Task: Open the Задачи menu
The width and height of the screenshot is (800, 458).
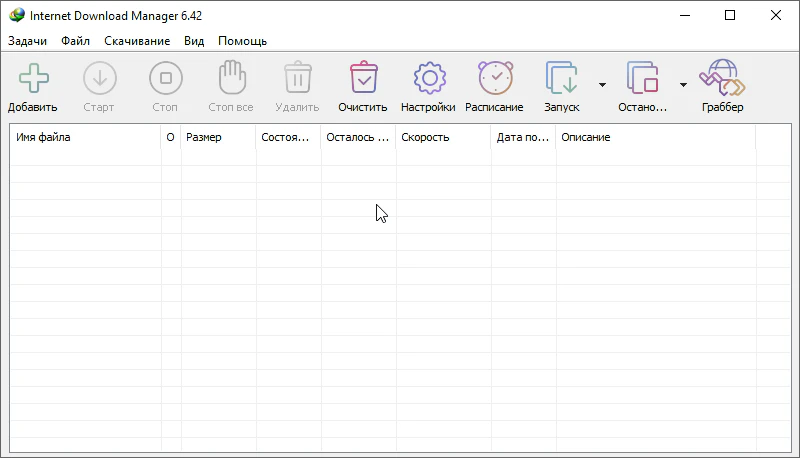Action: click(28, 41)
